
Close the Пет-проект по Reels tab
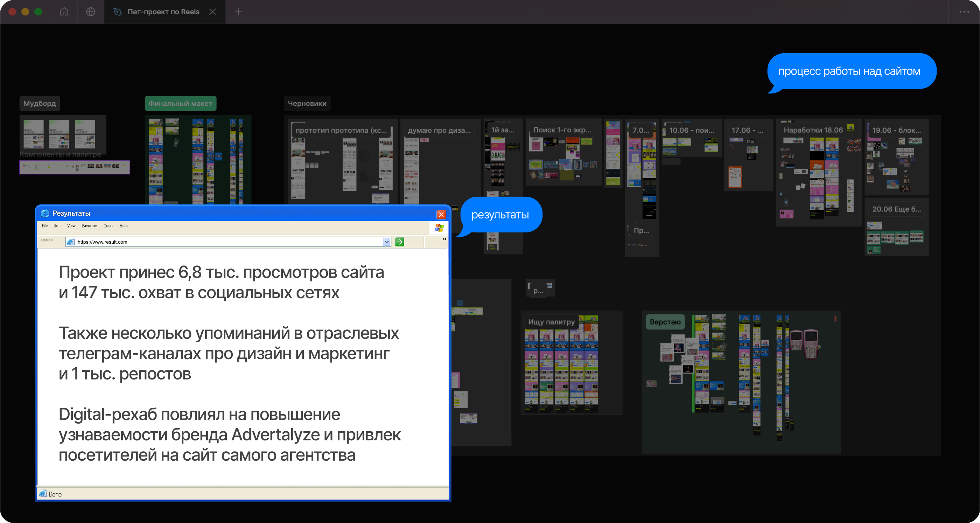pos(213,12)
